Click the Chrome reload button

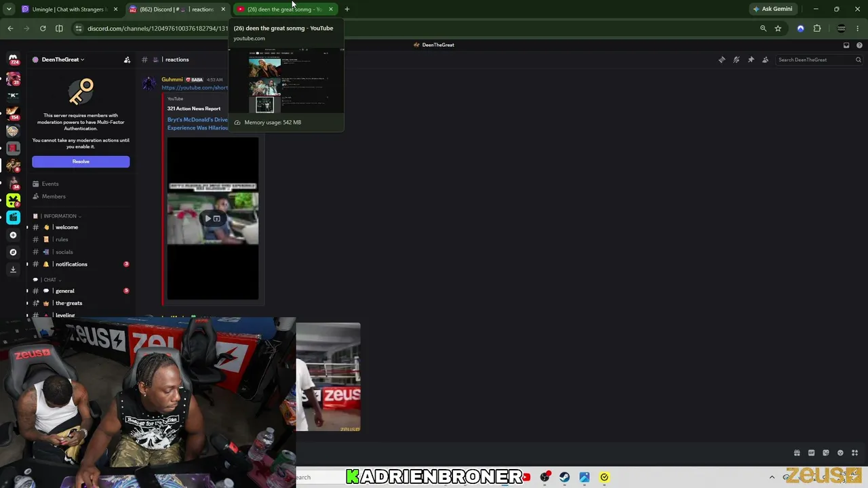coord(43,28)
